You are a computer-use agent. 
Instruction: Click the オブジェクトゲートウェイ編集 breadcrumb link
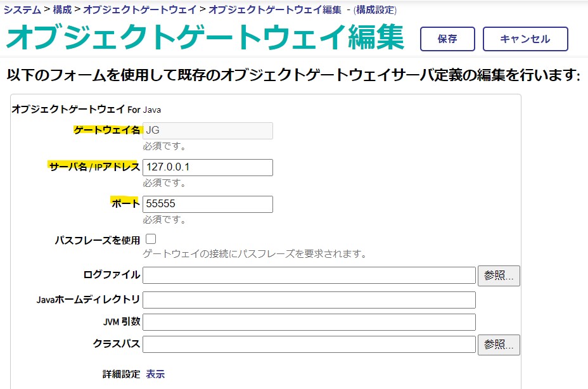coord(274,10)
